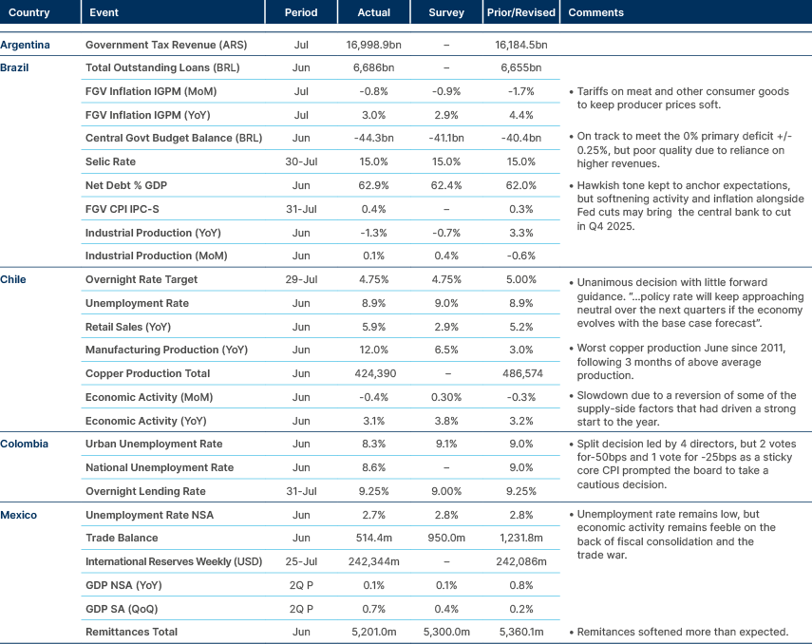The height and width of the screenshot is (644, 812).
Task: Click the 242,344m actual value
Action: (x=374, y=561)
